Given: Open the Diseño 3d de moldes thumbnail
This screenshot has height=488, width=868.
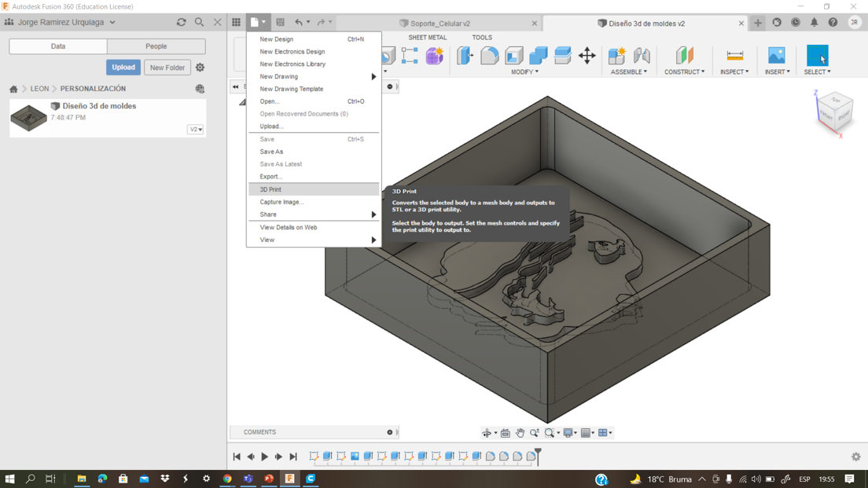Looking at the screenshot, I should pos(29,118).
